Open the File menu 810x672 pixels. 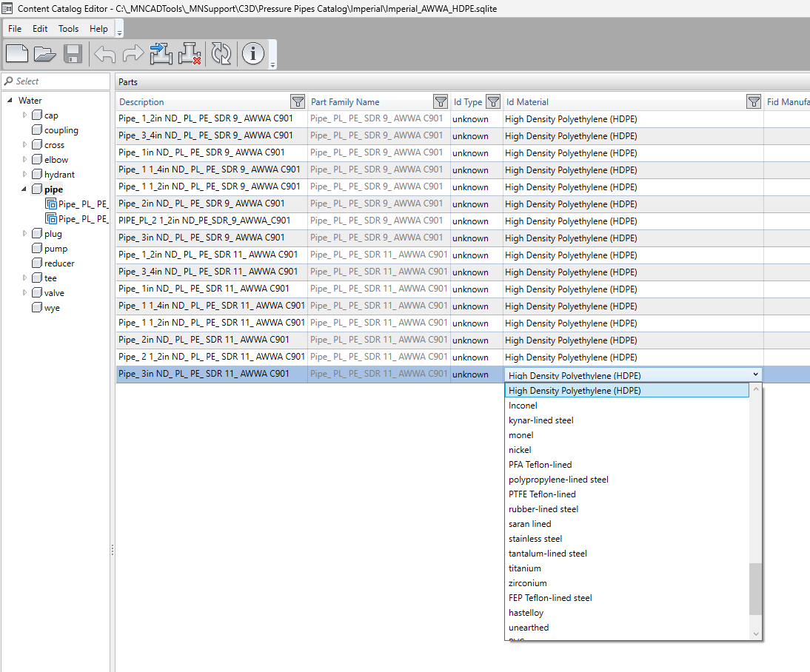click(15, 29)
